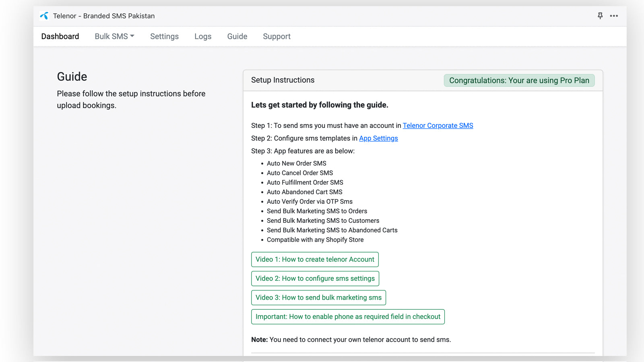Viewport: 644px width, 362px height.
Task: Watch Video 2 on configuring sms settings
Action: 315,278
